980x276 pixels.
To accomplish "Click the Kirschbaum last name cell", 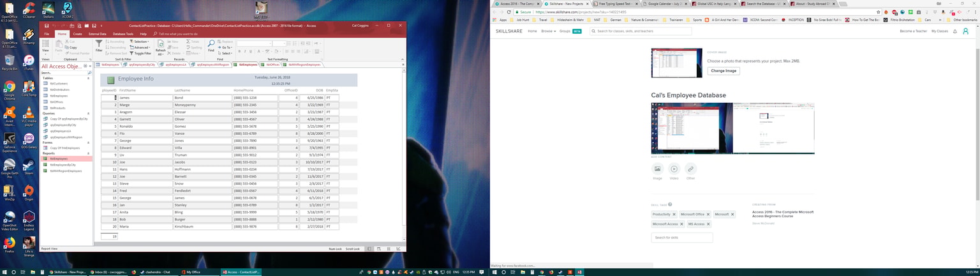I will click(202, 227).
